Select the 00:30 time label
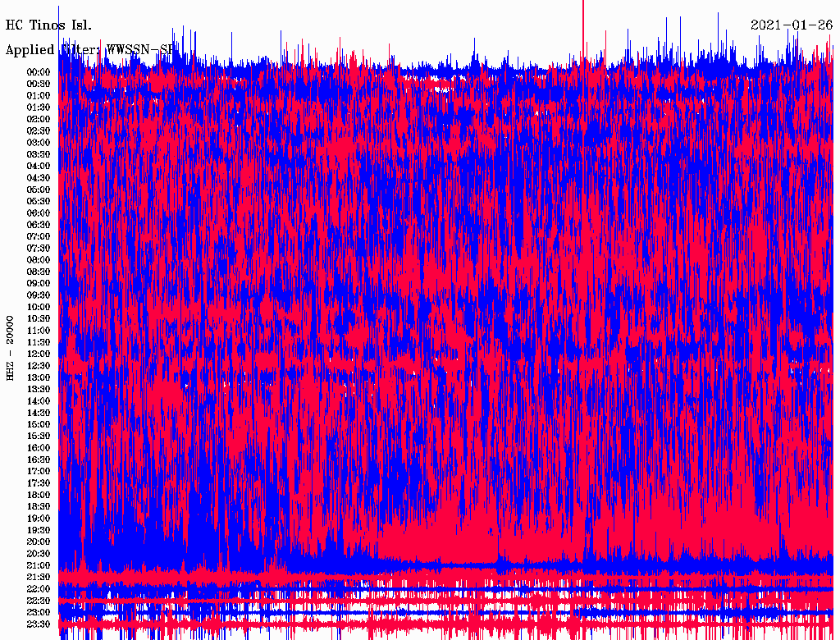The width and height of the screenshot is (840, 640). tap(38, 85)
